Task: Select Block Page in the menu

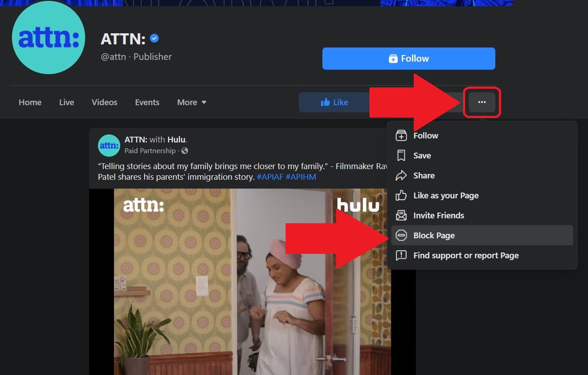Action: click(482, 235)
